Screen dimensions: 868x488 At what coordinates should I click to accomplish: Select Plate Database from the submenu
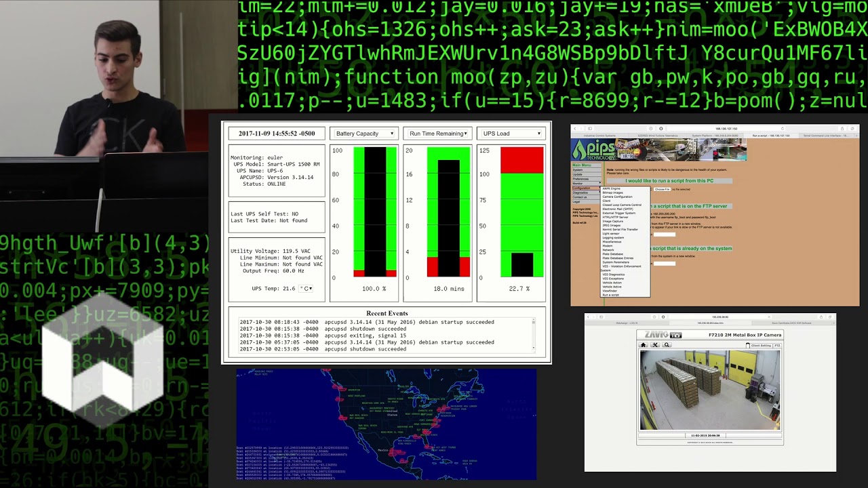pos(613,254)
